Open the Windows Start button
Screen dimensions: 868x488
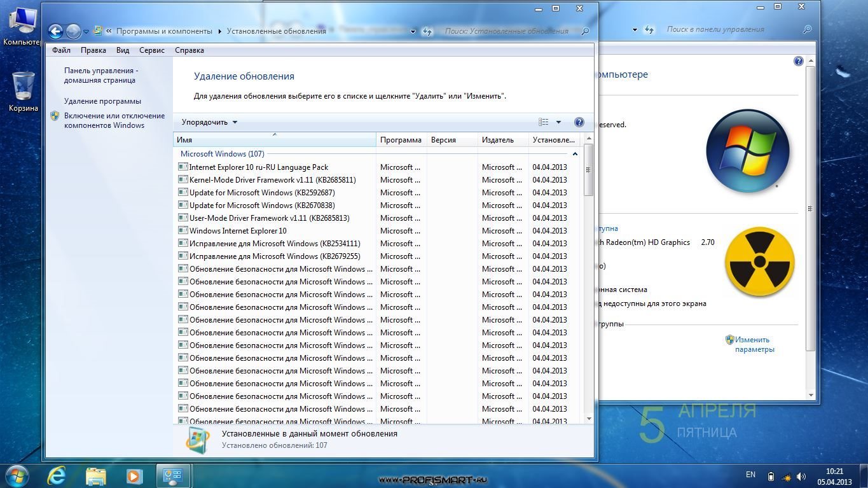[17, 475]
